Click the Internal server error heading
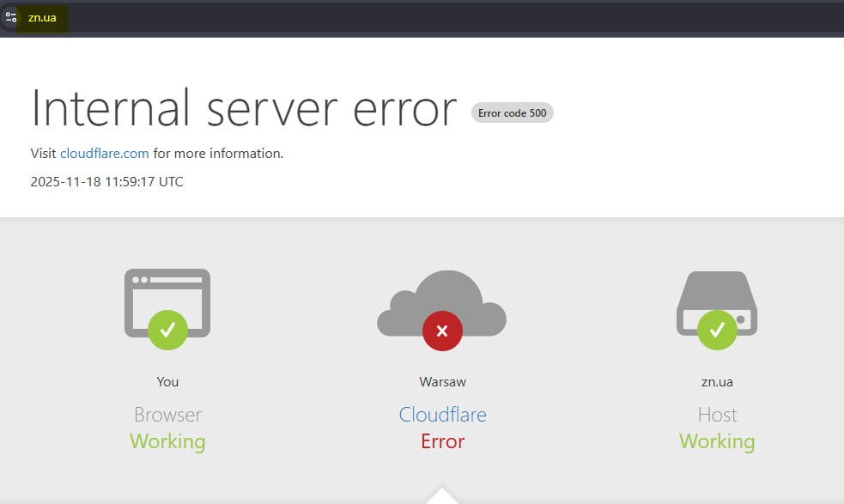 click(x=244, y=109)
